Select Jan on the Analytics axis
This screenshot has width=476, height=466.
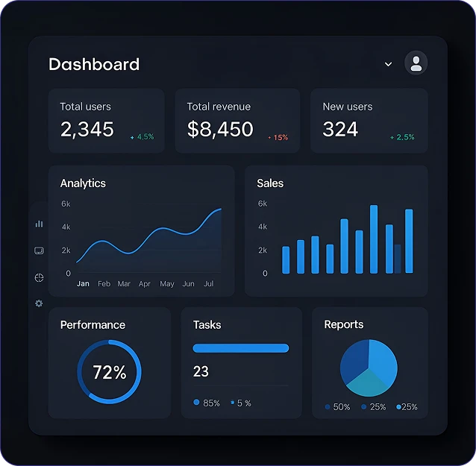pos(83,283)
